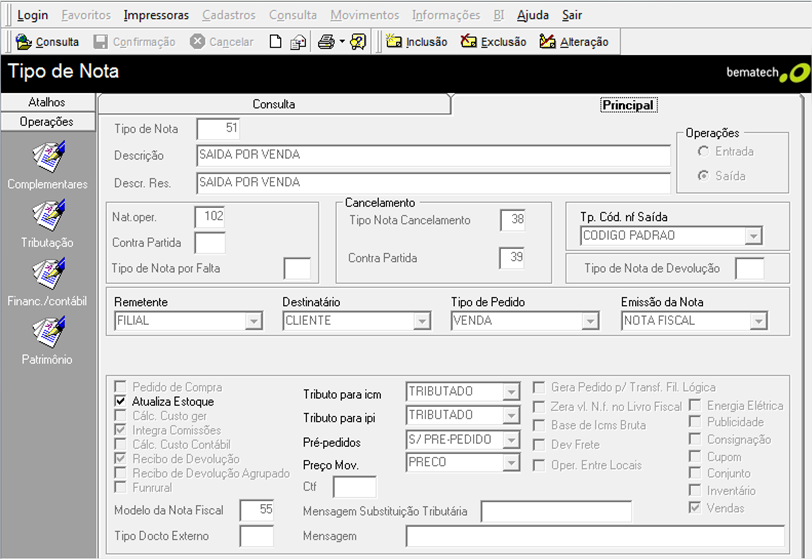Viewport: 812px width, 559px height.
Task: Click the Cancelar toolbar icon
Action: pos(197,41)
